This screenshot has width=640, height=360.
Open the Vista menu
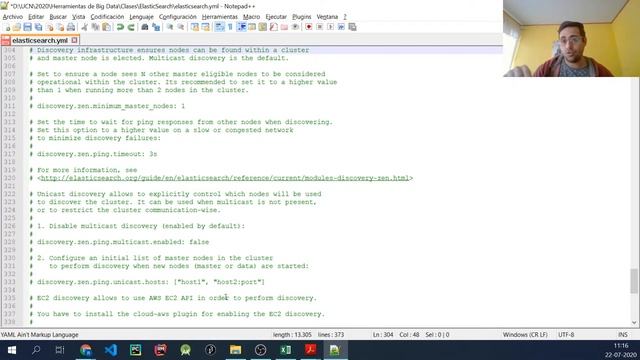click(x=78, y=17)
